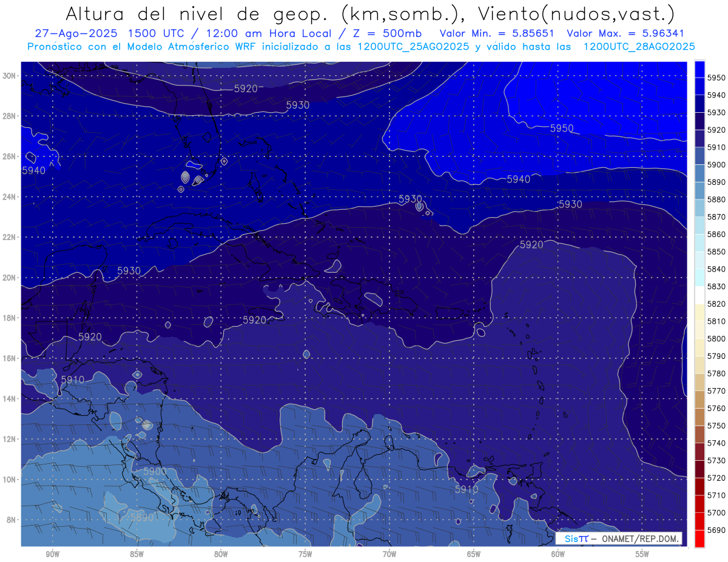Click the 75W longitude axis label
The height and width of the screenshot is (562, 728).
tap(305, 554)
